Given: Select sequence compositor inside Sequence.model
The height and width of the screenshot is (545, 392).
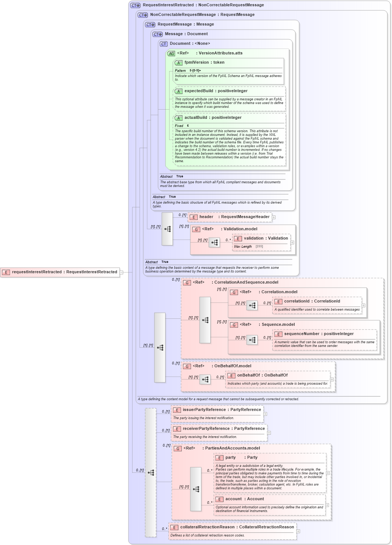Looking at the screenshot, I should coord(252,340).
